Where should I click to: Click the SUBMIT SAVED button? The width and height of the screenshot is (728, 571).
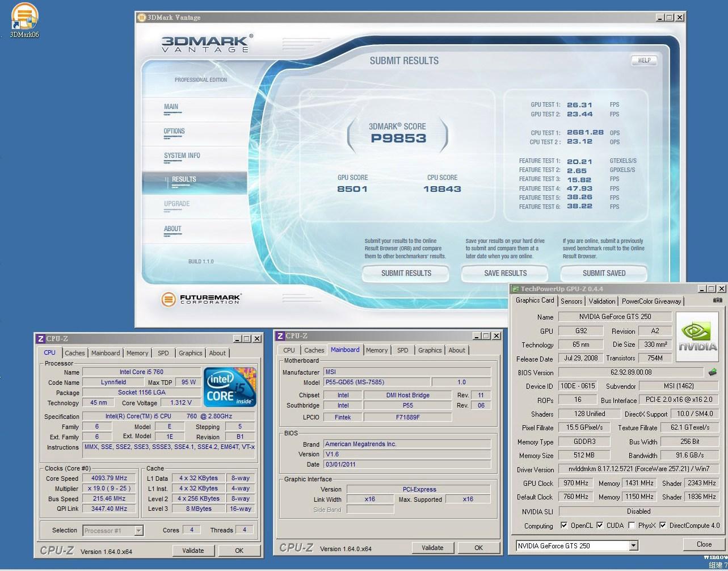pos(604,274)
